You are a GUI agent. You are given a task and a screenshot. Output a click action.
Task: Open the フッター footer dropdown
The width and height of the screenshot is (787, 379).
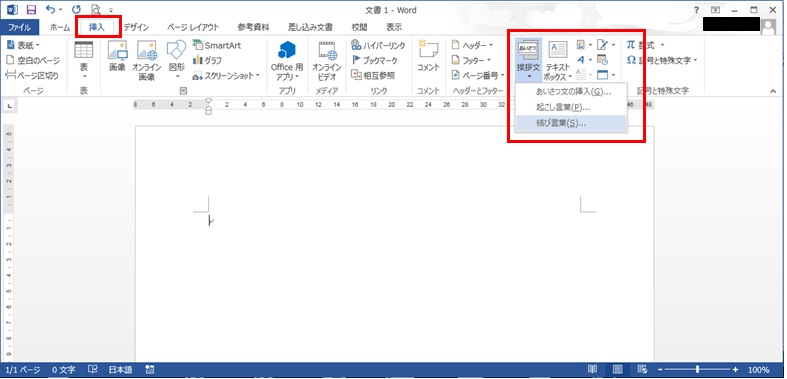472,60
